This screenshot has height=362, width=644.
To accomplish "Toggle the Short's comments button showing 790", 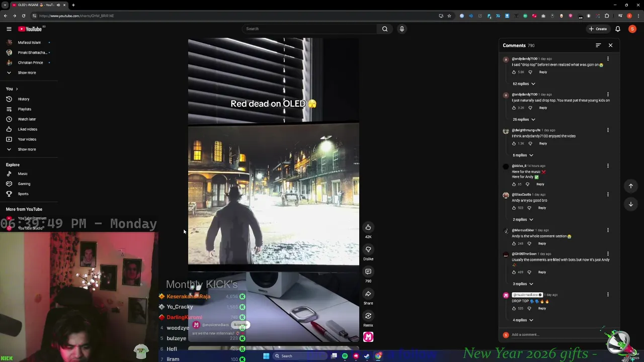I will click(x=368, y=271).
